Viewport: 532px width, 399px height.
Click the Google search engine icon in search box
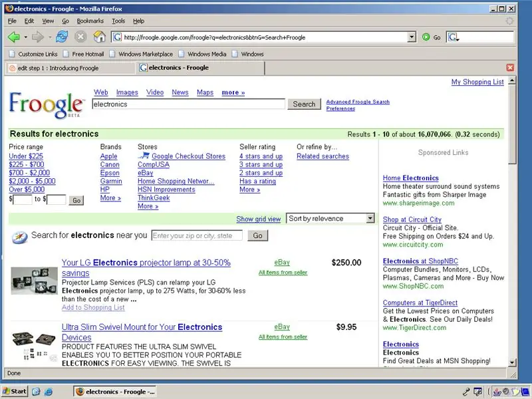(454, 37)
